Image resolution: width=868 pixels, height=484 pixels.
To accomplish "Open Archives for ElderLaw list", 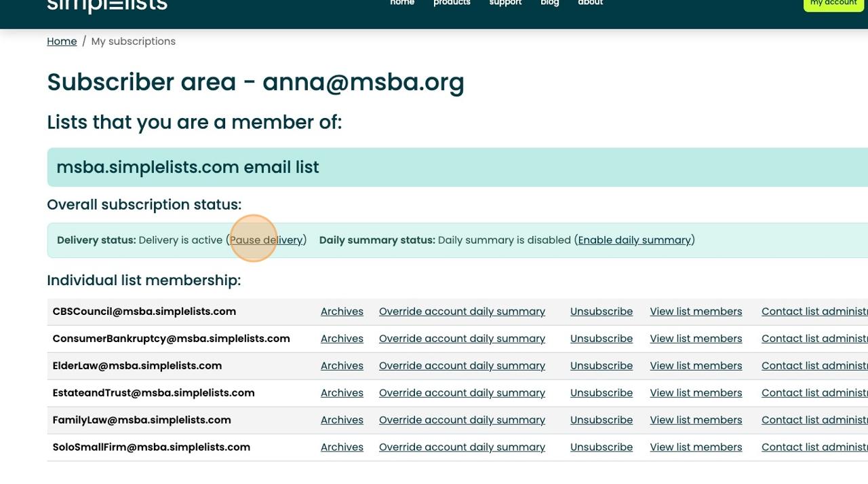I will tap(342, 366).
